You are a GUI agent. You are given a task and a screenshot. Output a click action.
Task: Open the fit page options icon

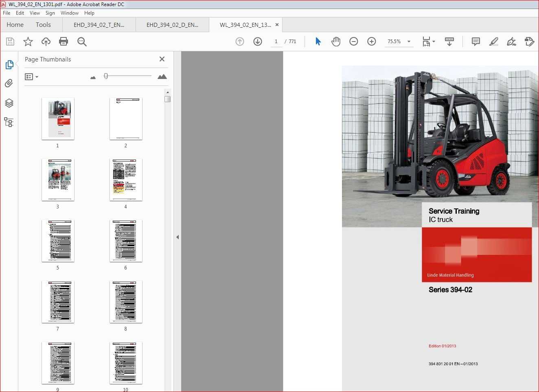(428, 42)
